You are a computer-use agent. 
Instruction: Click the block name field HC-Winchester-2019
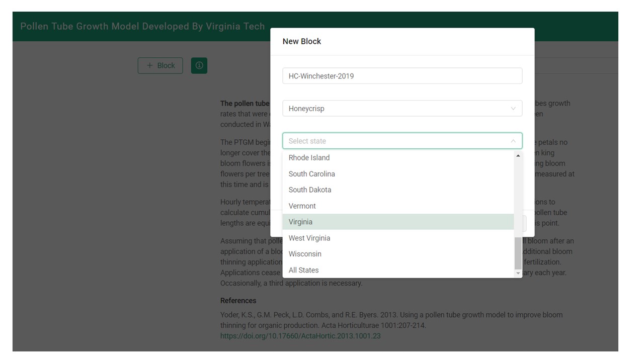pyautogui.click(x=401, y=76)
